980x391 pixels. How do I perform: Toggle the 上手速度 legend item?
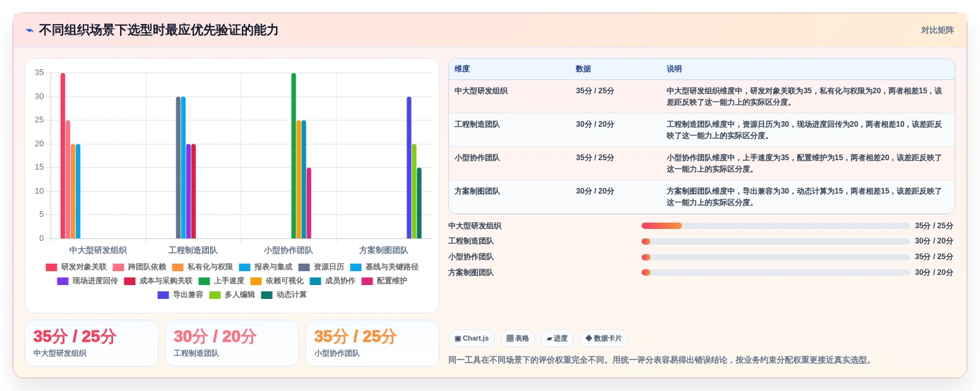(221, 281)
